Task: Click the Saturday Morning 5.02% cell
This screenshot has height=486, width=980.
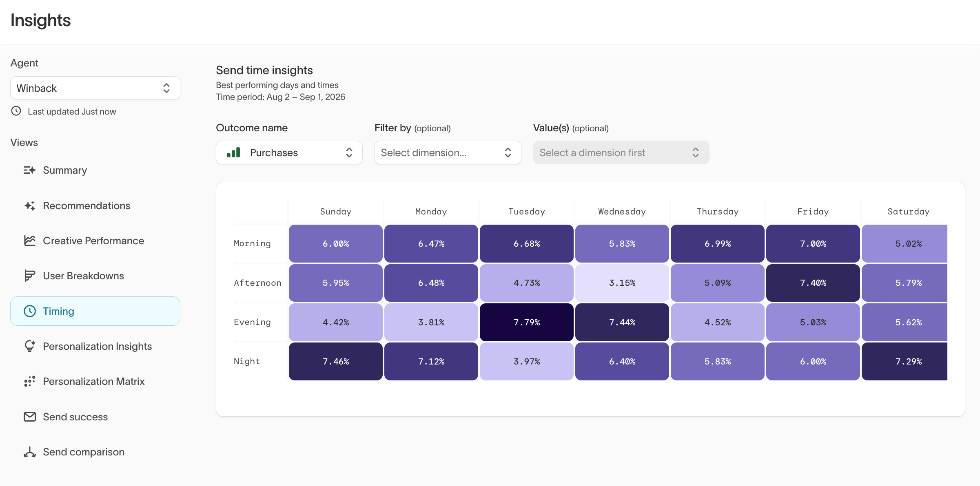Action: tap(904, 243)
